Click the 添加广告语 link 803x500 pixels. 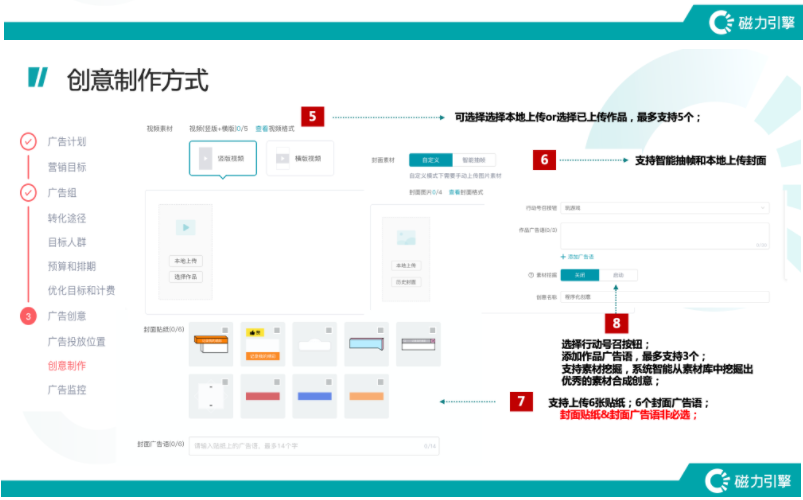click(x=581, y=257)
